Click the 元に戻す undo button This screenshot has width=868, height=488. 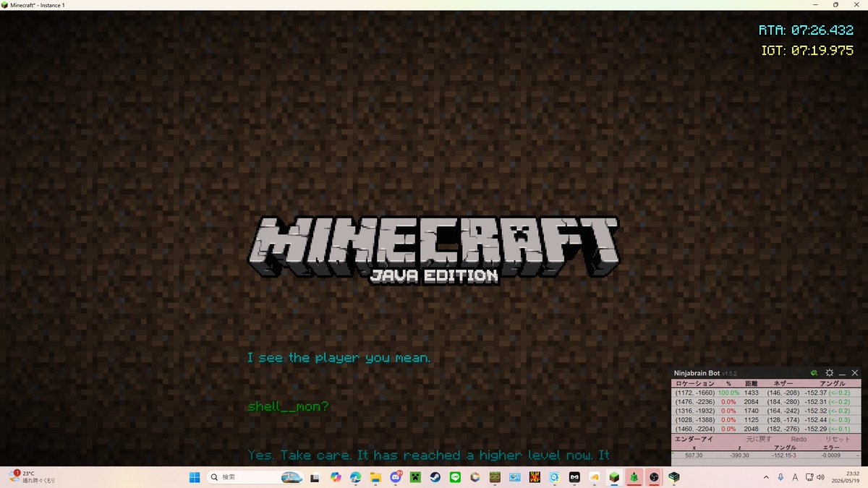pos(759,439)
